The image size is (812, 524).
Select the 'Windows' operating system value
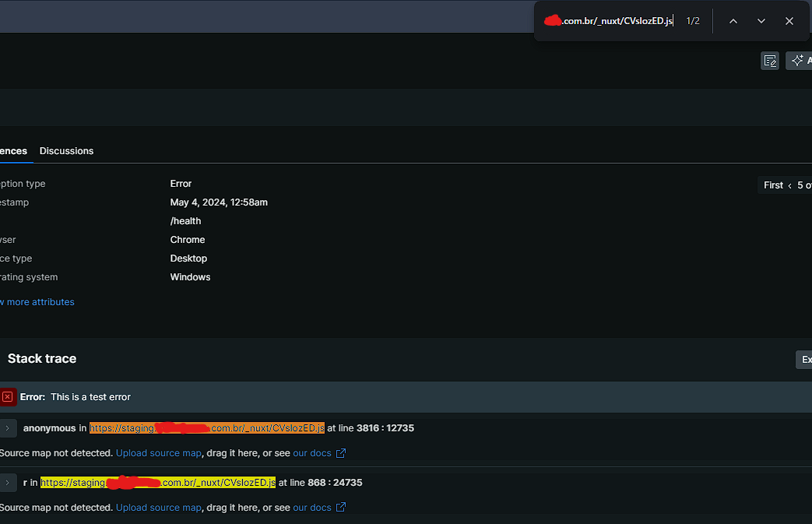pos(190,277)
